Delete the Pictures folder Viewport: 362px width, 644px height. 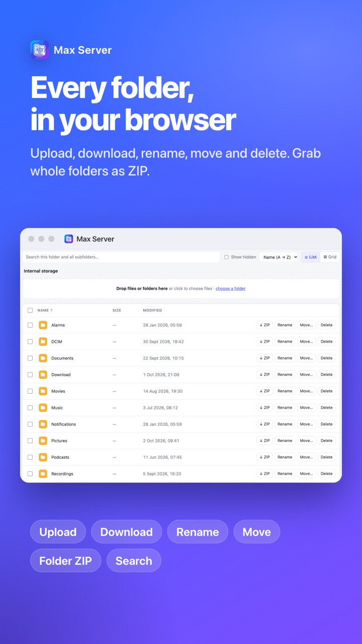pyautogui.click(x=327, y=441)
